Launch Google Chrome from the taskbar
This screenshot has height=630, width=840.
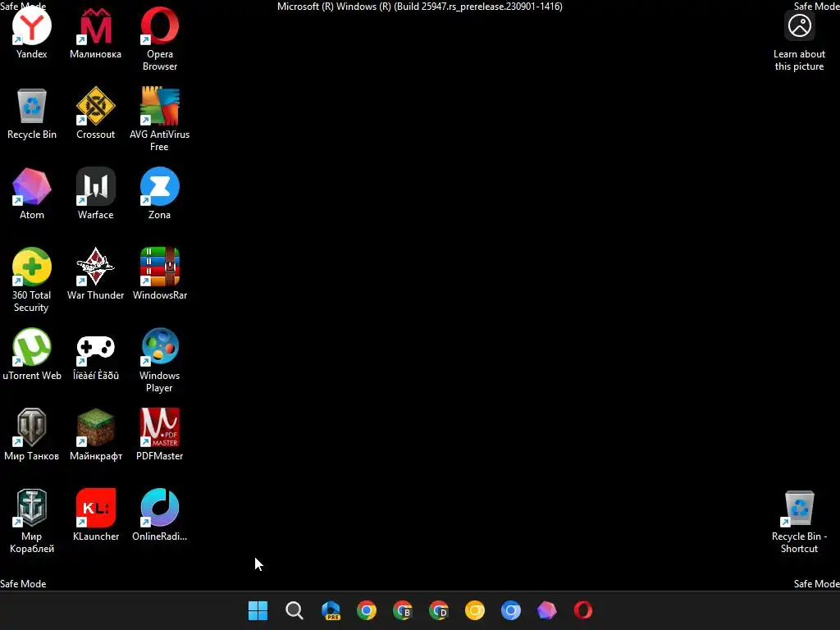[x=367, y=610]
